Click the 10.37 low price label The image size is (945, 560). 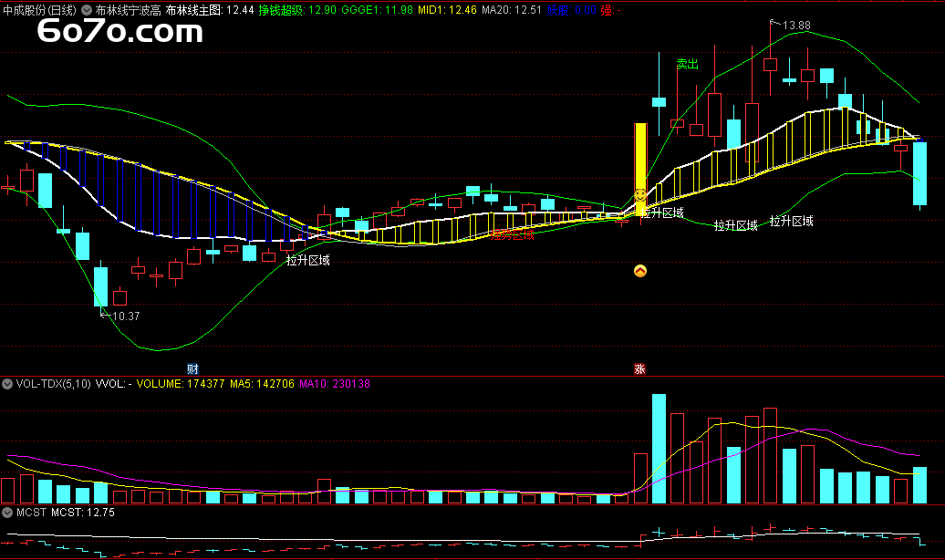point(126,316)
